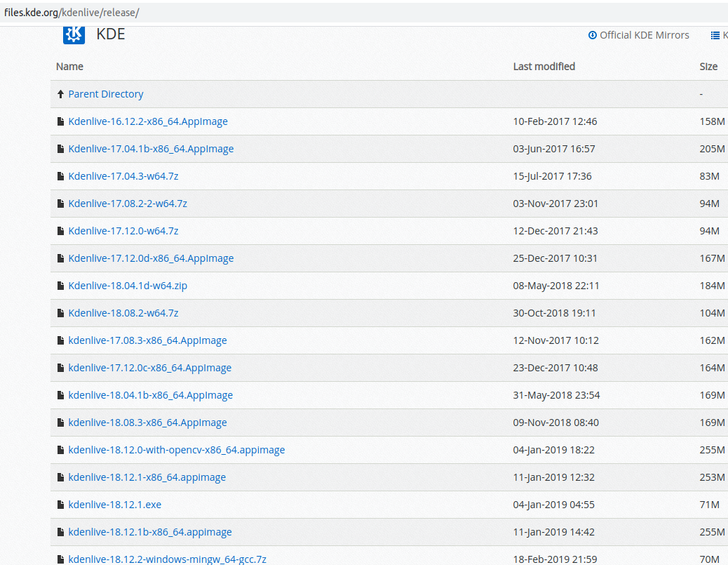The height and width of the screenshot is (565, 728).
Task: Download Kdenlive-17.04.1b-x86_64.AppImage
Action: tap(151, 149)
